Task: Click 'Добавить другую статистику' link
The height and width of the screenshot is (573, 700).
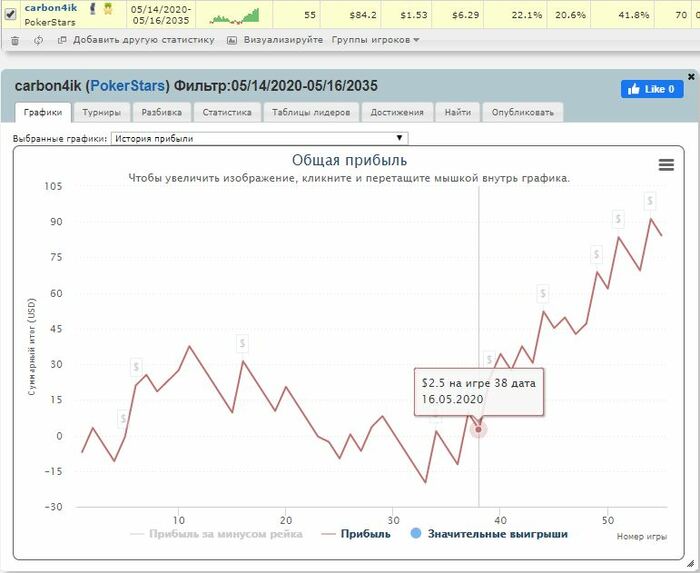Action: pos(144,40)
